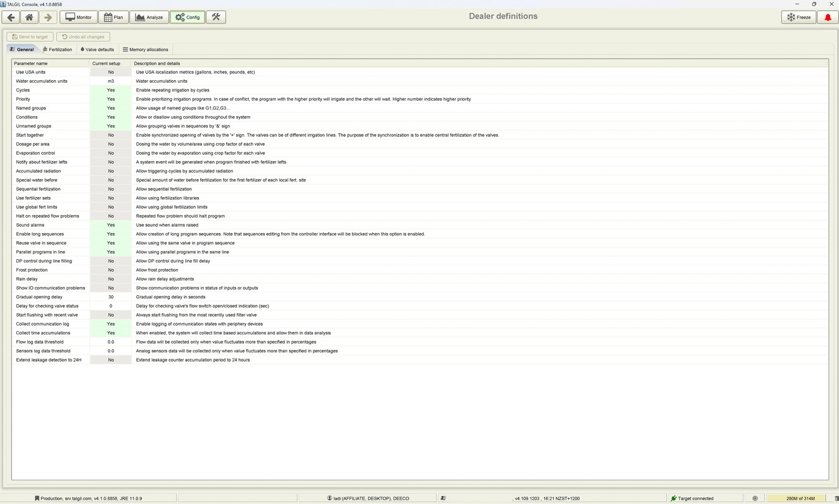Toggle Halt on repeated flow problems
The width and height of the screenshot is (839, 504).
pos(111,216)
